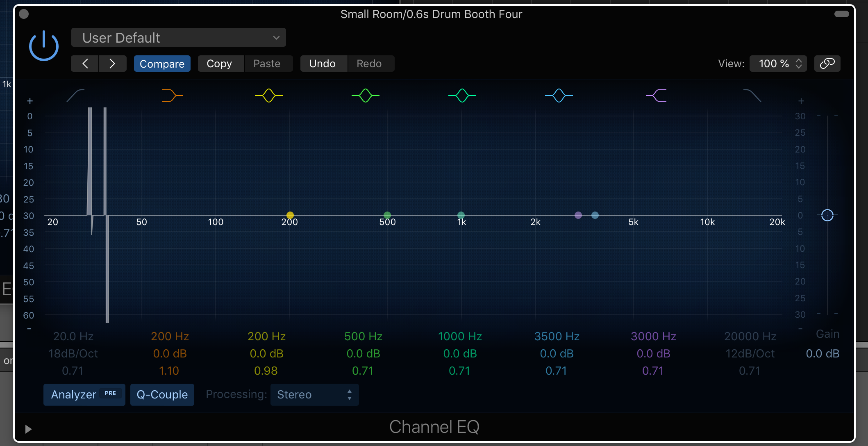Toggle the plugin power bypass button

[x=44, y=46]
